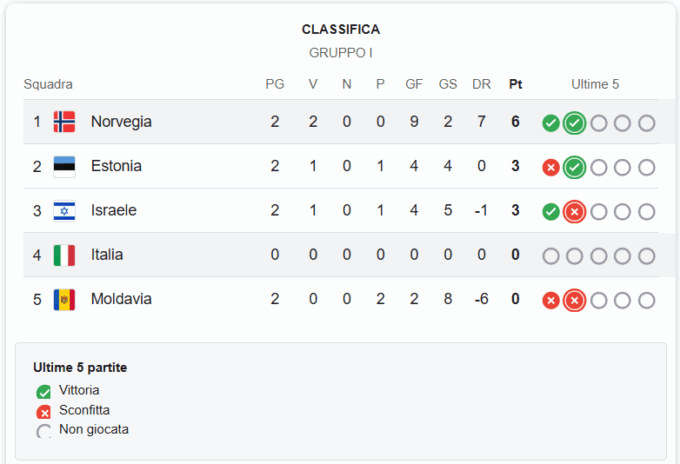The height and width of the screenshot is (464, 680).
Task: Click Israele's highlighted latest loss icon
Action: click(574, 212)
